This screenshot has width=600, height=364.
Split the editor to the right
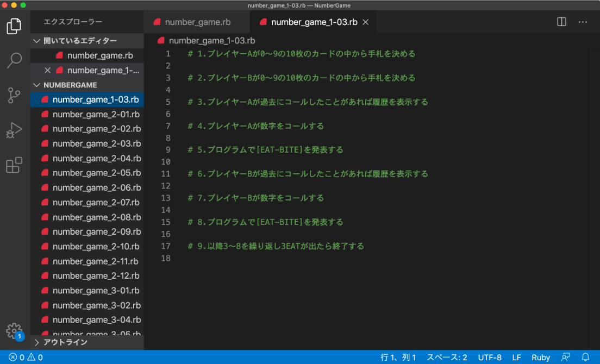point(561,22)
